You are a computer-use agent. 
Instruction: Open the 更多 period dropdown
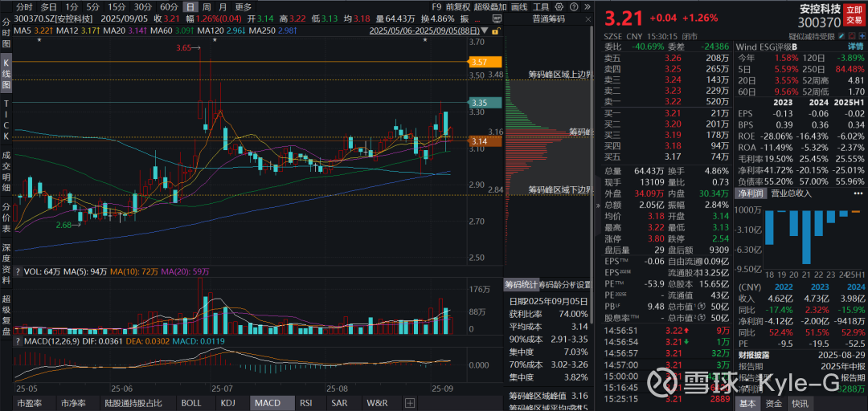coord(243,7)
